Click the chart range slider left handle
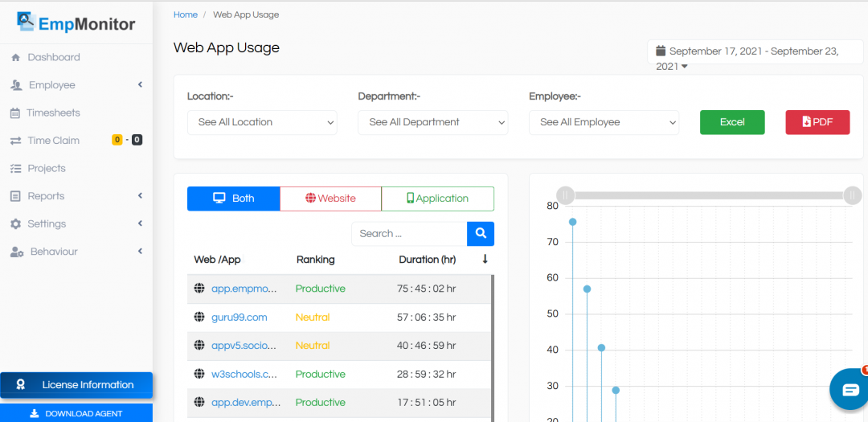 tap(566, 195)
